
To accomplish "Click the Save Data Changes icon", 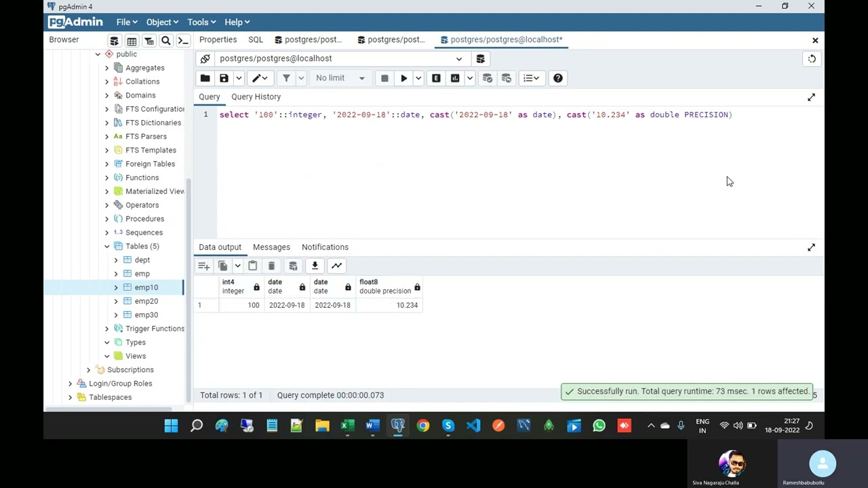I will (x=293, y=266).
